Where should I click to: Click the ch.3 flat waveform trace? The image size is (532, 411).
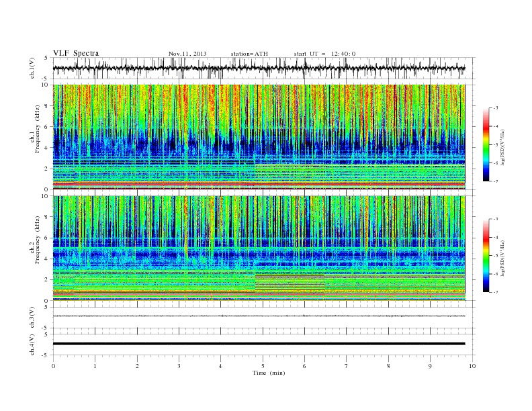pos(259,316)
